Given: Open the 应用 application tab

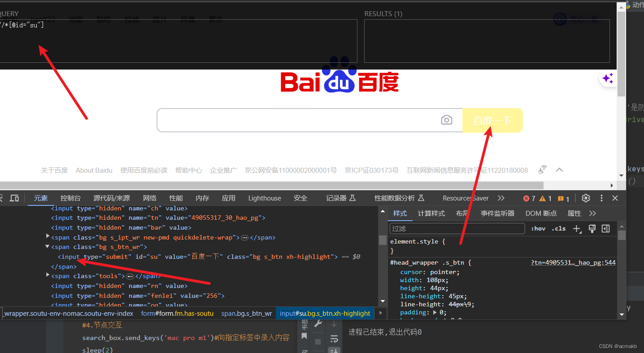Looking at the screenshot, I should [228, 198].
